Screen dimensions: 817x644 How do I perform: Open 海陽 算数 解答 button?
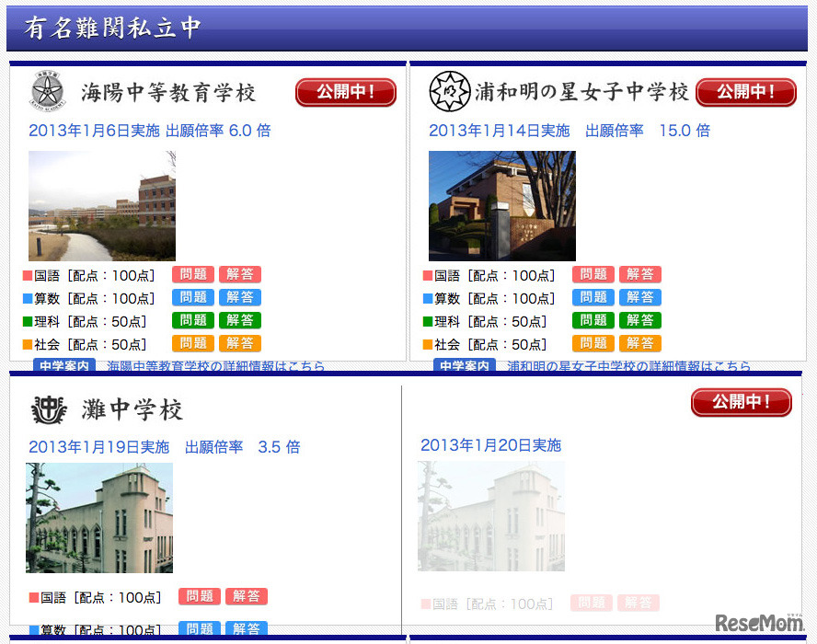(240, 297)
